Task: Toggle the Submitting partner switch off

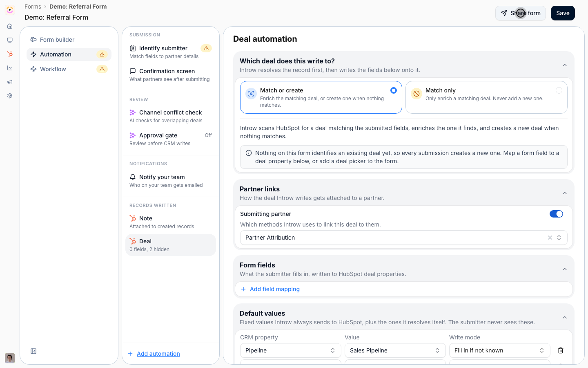Action: point(556,214)
